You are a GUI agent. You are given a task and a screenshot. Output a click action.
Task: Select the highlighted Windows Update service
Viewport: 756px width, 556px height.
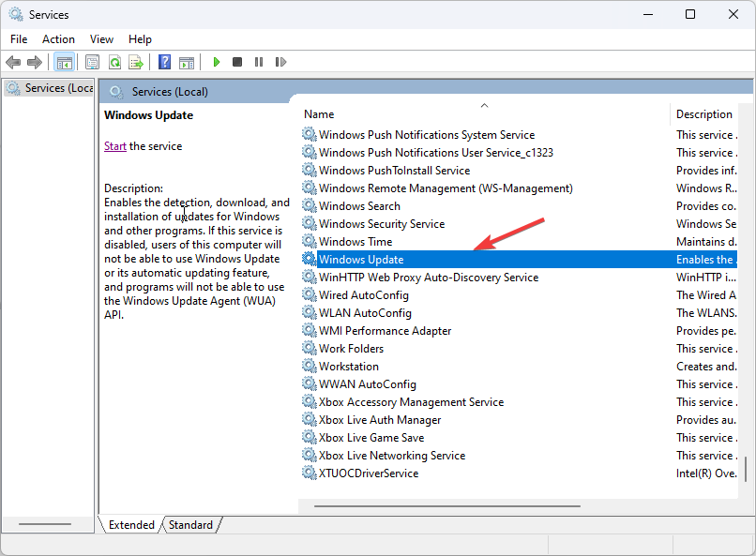tap(519, 260)
